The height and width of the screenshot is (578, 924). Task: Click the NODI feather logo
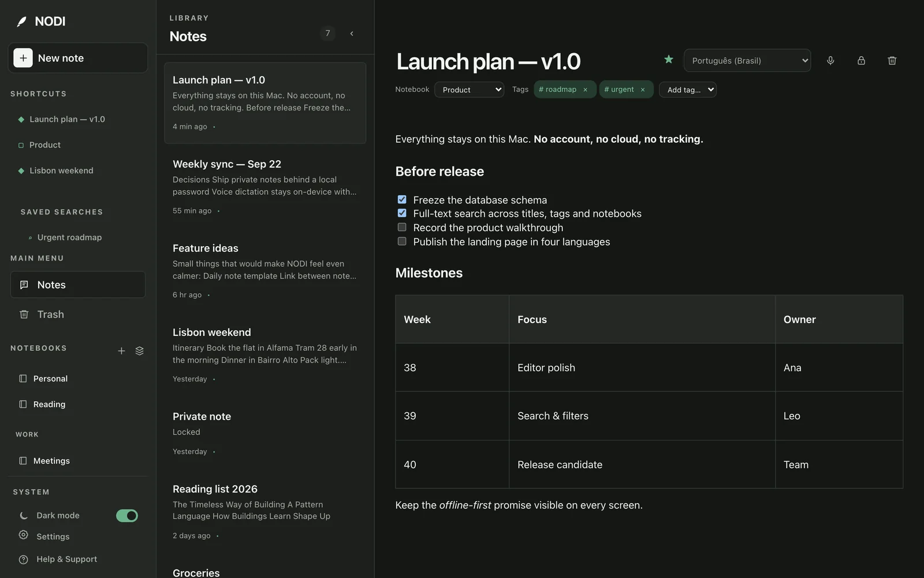click(x=22, y=22)
